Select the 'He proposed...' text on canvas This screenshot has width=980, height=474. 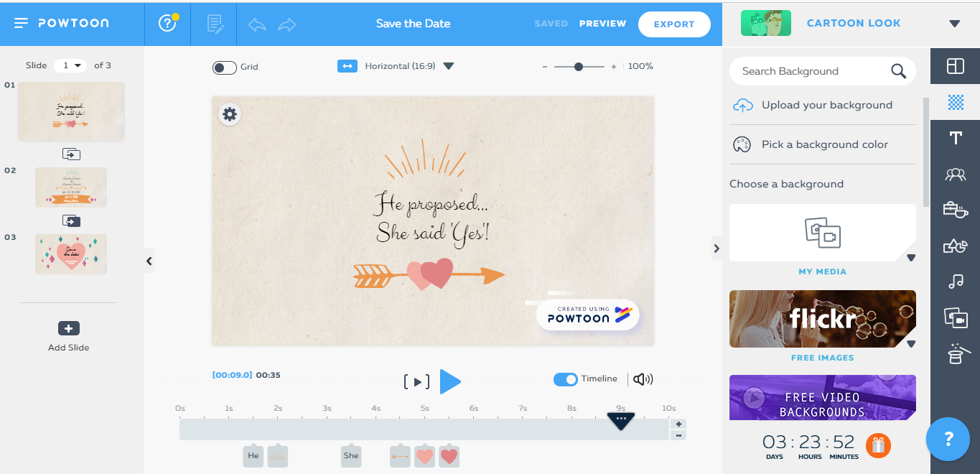tap(431, 203)
